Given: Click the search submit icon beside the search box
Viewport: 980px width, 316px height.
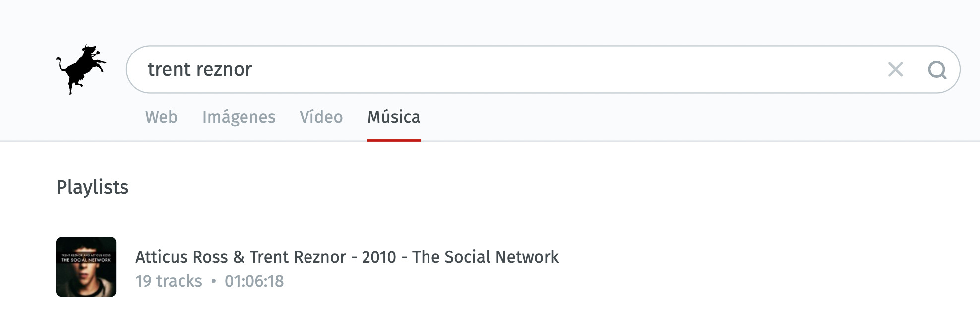Looking at the screenshot, I should pos(938,70).
